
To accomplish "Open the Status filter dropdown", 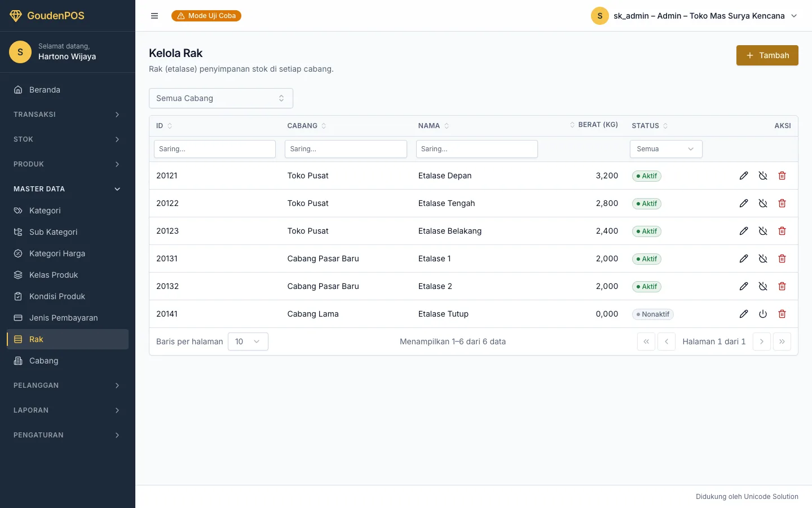I will 666,149.
